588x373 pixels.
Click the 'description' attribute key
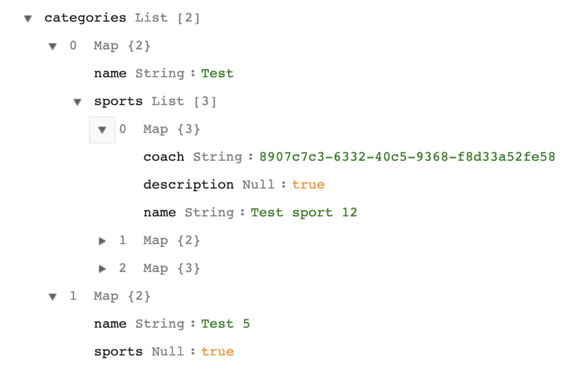(188, 185)
